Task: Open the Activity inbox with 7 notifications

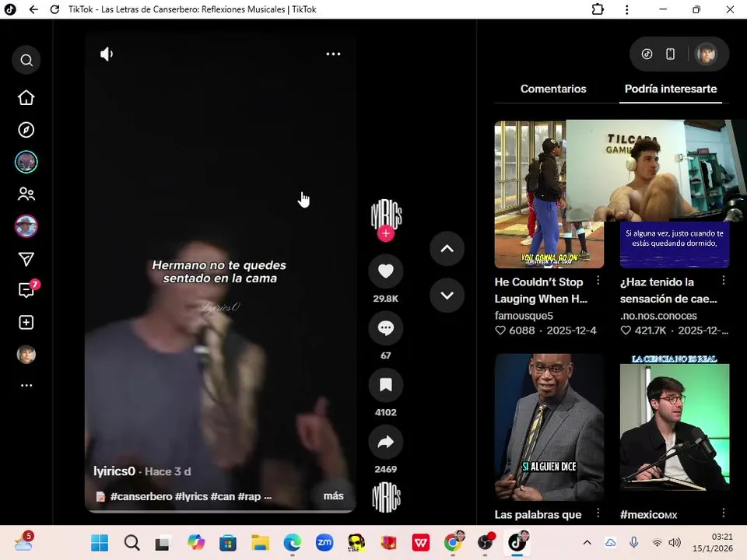Action: tap(28, 289)
